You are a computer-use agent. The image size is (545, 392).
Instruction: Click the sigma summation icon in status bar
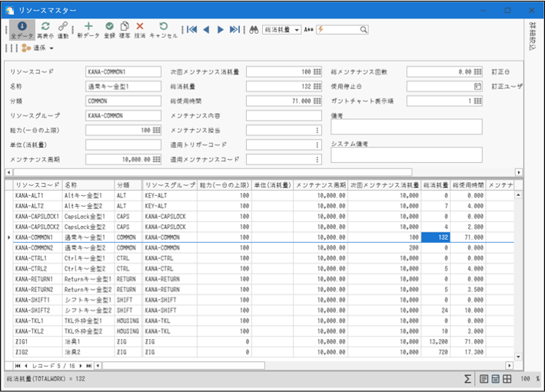467,379
